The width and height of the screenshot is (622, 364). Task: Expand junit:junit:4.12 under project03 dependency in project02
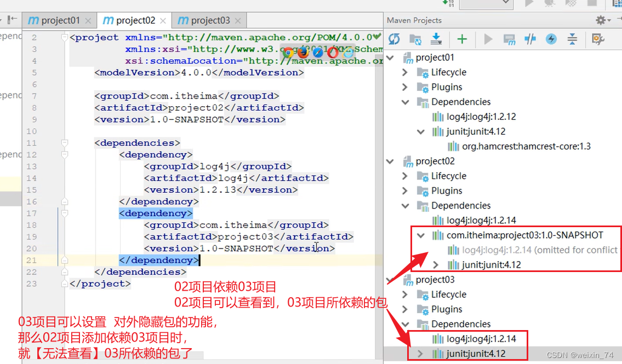click(436, 265)
